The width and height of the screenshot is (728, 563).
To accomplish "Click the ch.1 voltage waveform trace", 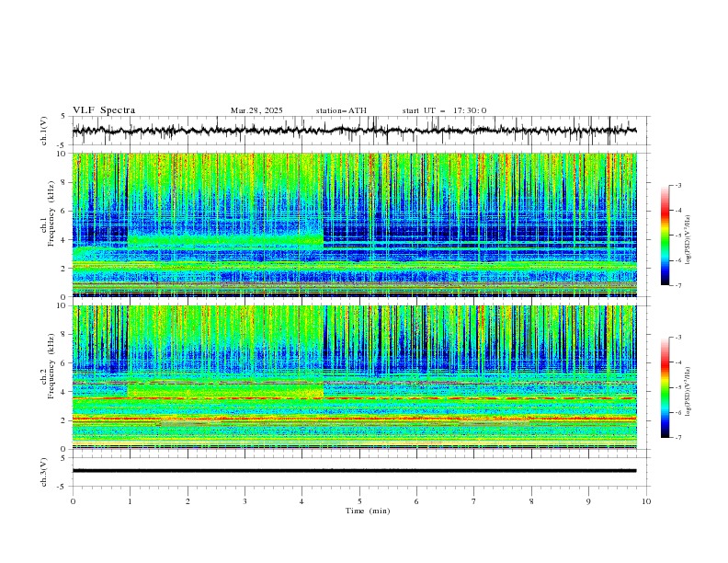I will [354, 131].
